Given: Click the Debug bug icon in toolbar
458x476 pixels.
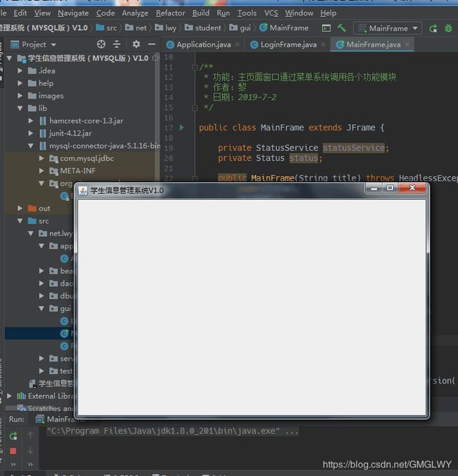Looking at the screenshot, I should [448, 28].
